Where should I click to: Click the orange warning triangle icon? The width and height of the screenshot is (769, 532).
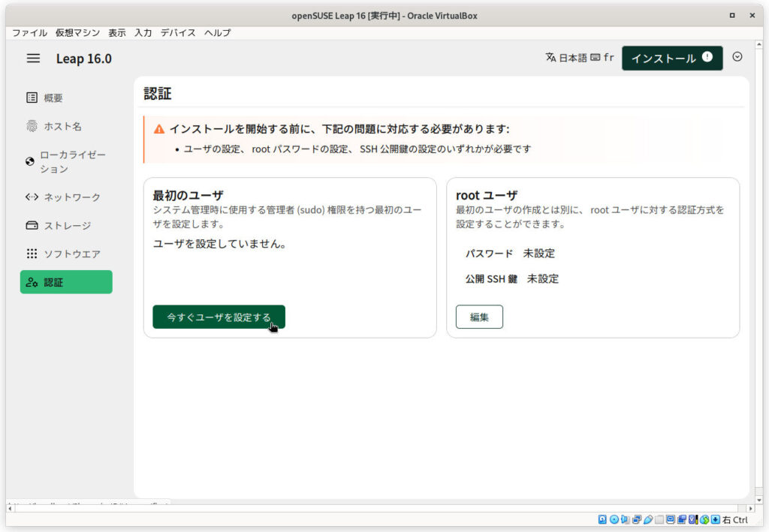point(159,129)
